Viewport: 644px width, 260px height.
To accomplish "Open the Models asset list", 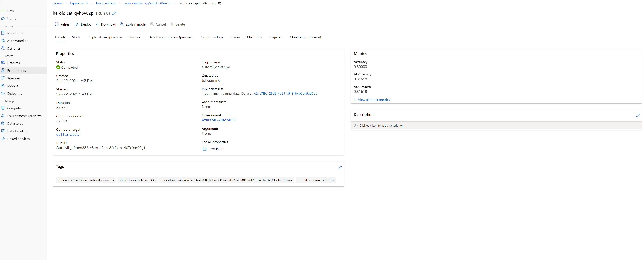I will pyautogui.click(x=12, y=86).
